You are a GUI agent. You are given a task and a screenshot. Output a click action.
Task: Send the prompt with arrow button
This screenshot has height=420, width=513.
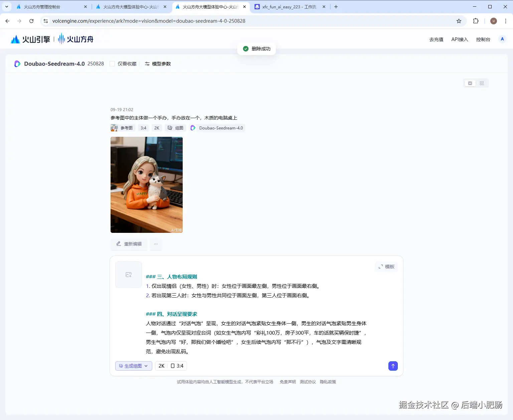(393, 366)
